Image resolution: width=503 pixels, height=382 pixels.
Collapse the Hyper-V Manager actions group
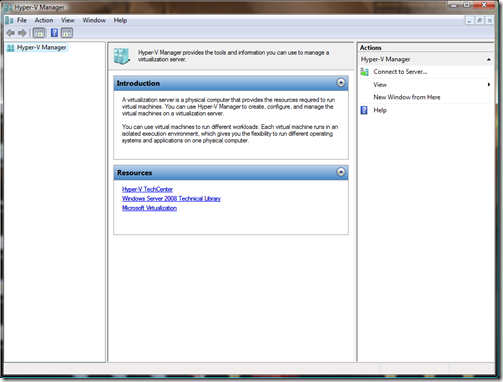click(x=489, y=59)
